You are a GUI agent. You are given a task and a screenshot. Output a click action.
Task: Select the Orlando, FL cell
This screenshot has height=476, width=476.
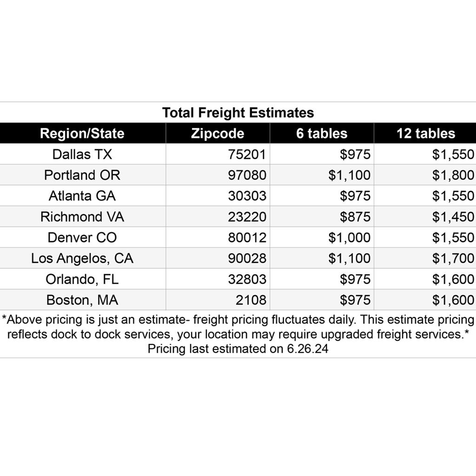(x=82, y=279)
